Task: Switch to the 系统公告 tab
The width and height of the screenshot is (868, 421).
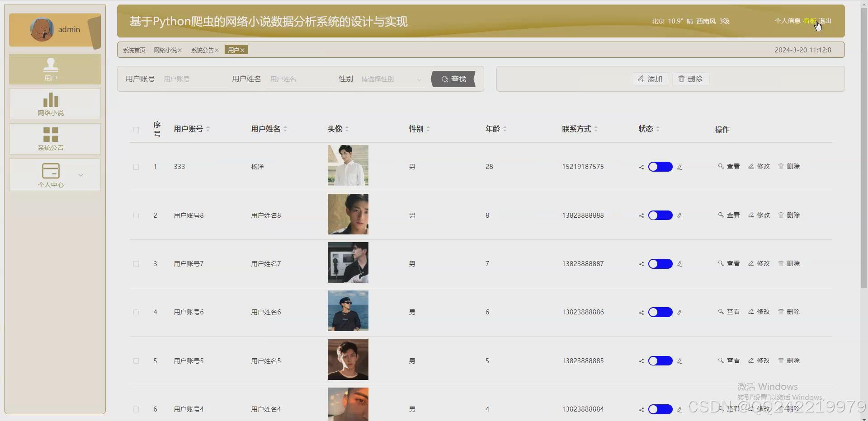Action: (x=202, y=50)
